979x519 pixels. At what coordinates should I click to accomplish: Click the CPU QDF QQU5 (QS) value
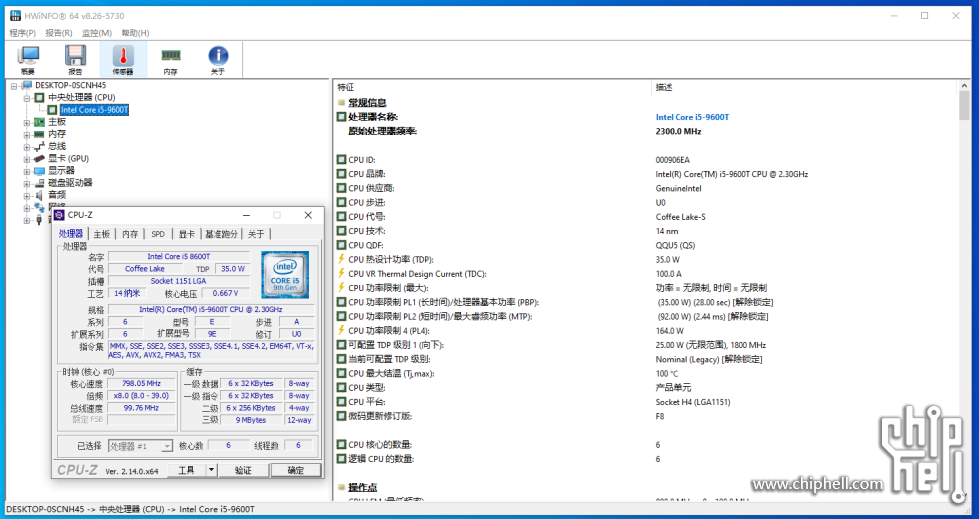click(675, 245)
